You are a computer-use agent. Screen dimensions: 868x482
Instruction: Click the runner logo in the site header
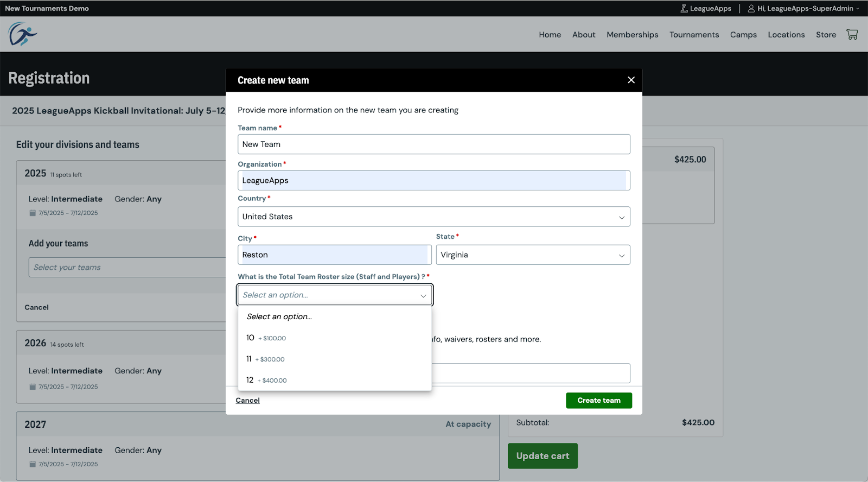22,34
